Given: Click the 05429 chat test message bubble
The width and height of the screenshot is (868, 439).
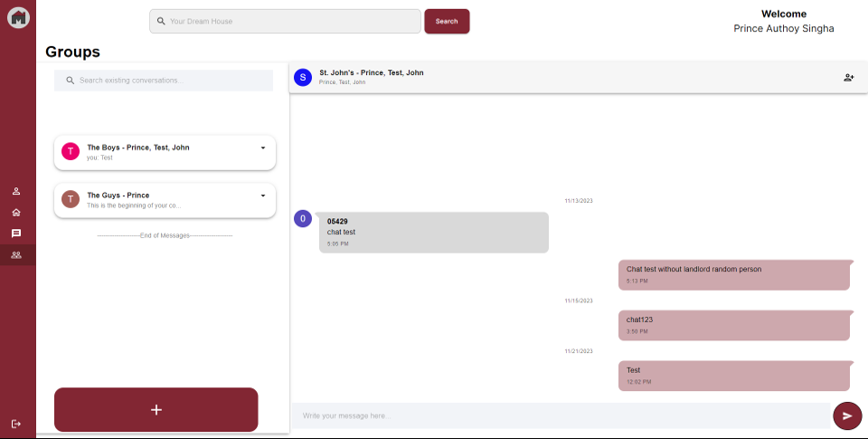Looking at the screenshot, I should (x=433, y=233).
